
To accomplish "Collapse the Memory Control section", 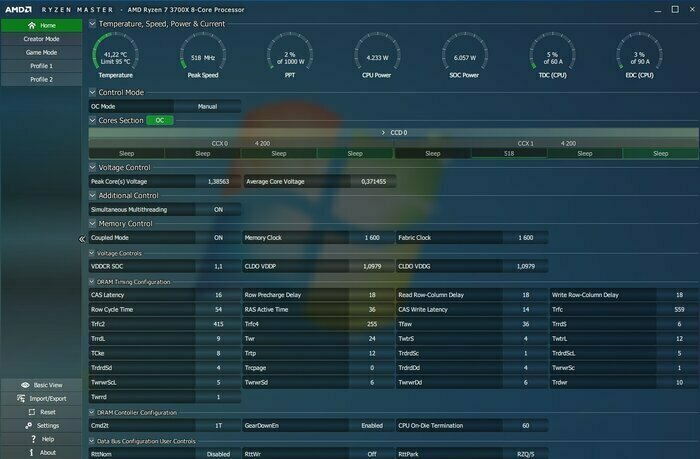I will click(92, 223).
